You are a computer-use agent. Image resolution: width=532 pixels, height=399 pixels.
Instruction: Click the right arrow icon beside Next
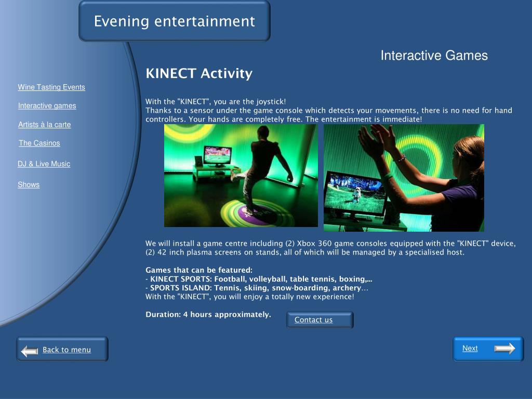click(505, 349)
